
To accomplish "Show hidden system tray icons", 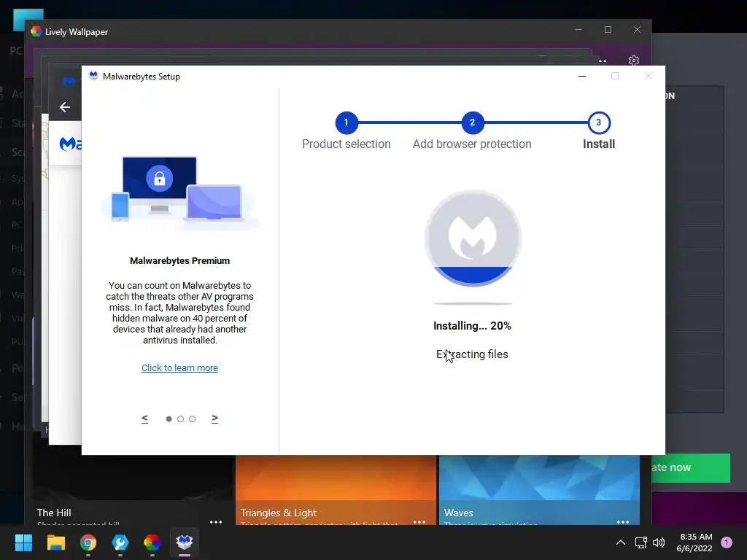I will pos(621,542).
